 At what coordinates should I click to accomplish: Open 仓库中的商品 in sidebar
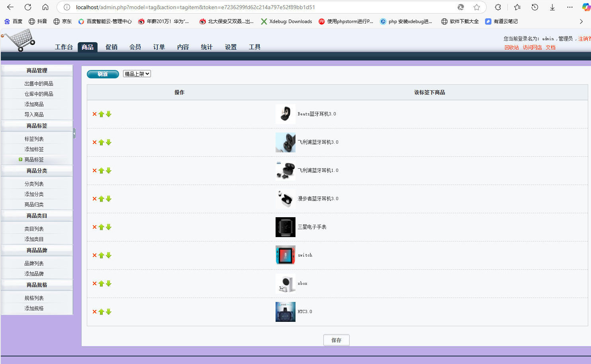39,94
